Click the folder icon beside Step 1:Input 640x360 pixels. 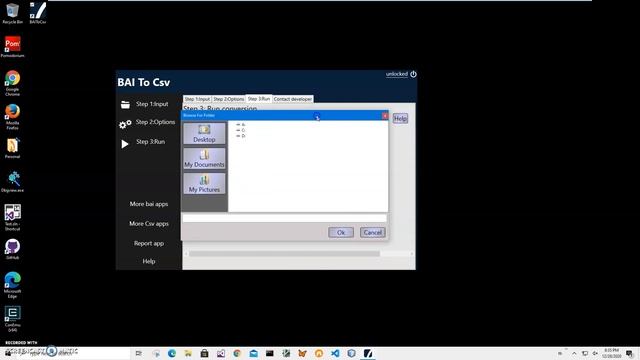pyautogui.click(x=125, y=104)
